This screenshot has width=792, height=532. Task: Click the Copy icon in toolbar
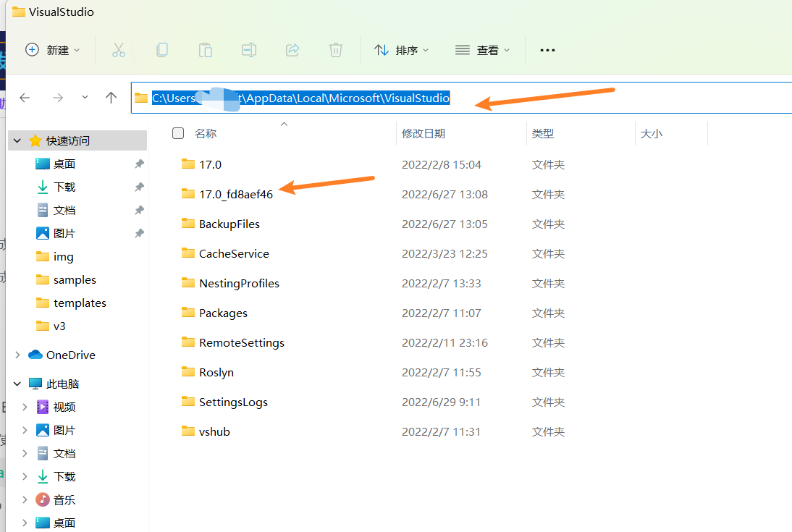click(x=162, y=50)
